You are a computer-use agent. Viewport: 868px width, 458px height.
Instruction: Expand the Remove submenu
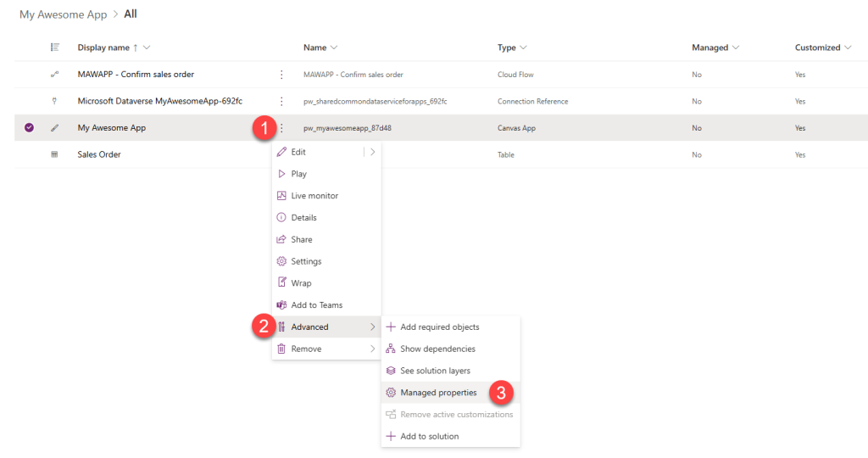click(x=326, y=349)
